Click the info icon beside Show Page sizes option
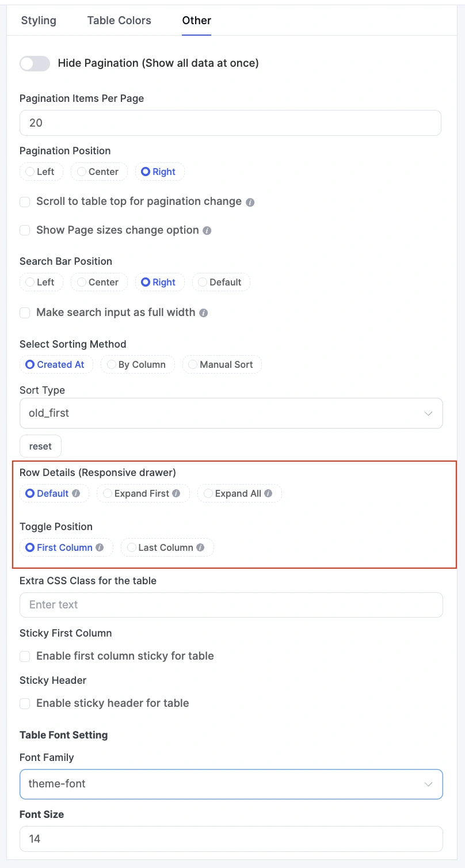Viewport: 465px width, 868px height. click(x=208, y=230)
